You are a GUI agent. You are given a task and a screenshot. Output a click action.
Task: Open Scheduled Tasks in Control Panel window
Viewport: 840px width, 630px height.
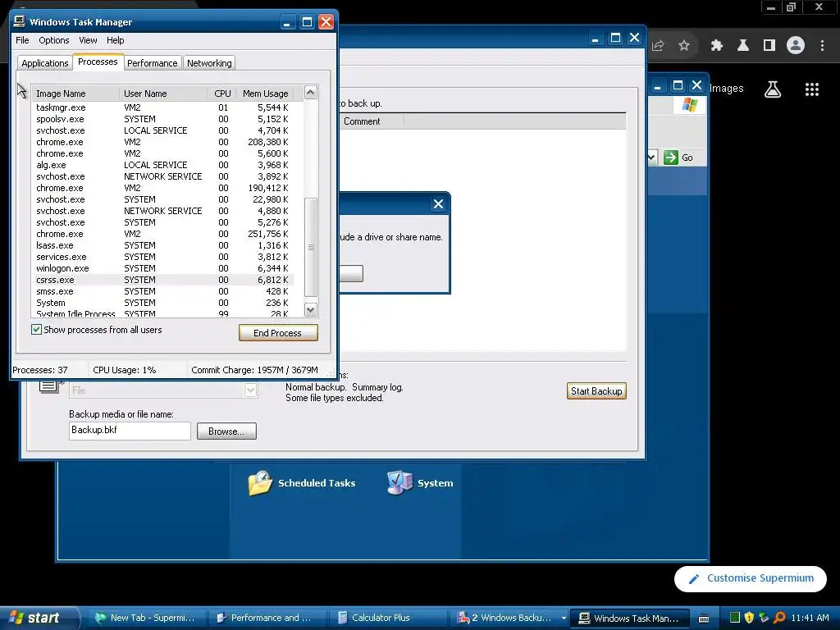(x=302, y=482)
